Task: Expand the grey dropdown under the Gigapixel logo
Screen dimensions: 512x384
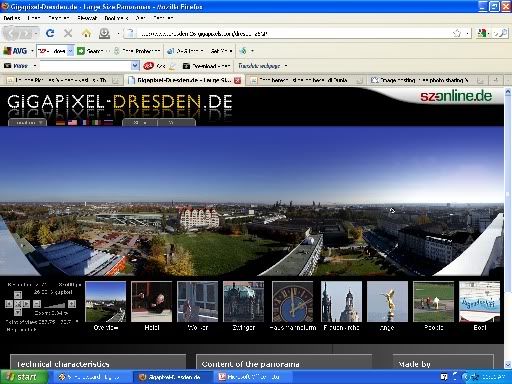Action: [x=27, y=122]
